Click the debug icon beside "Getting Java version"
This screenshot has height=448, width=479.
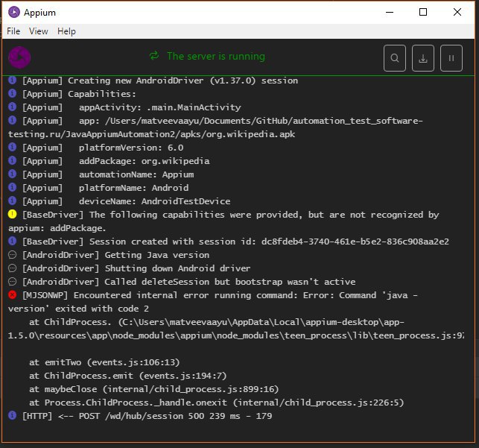tap(12, 254)
